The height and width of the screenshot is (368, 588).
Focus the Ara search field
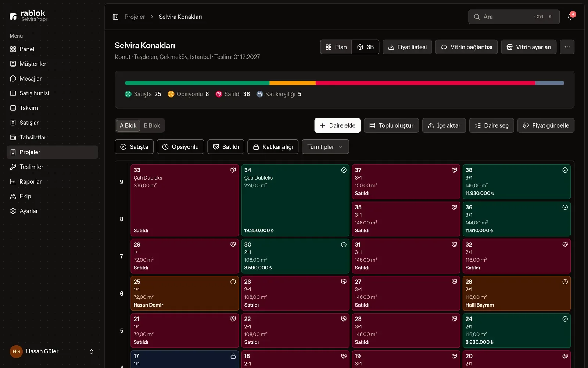[x=514, y=17]
